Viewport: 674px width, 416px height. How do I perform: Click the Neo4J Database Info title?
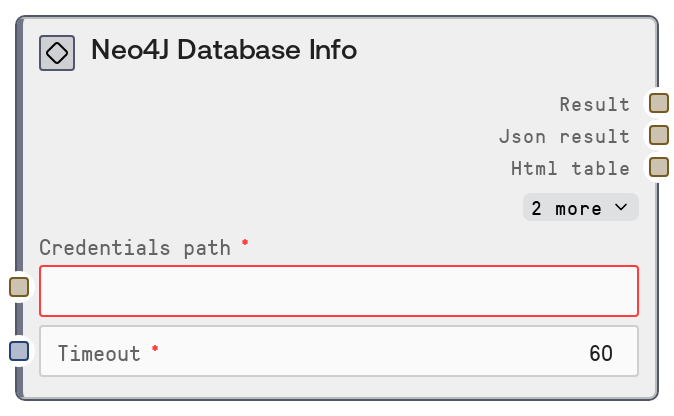pyautogui.click(x=224, y=50)
